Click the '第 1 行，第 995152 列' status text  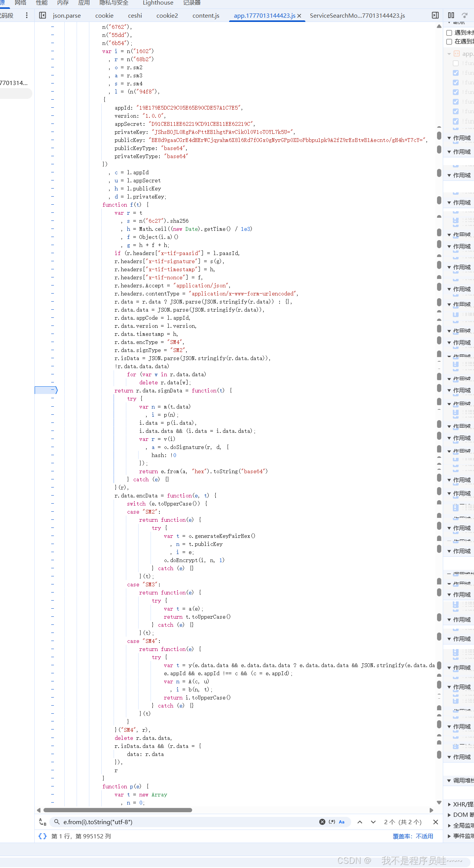81,836
